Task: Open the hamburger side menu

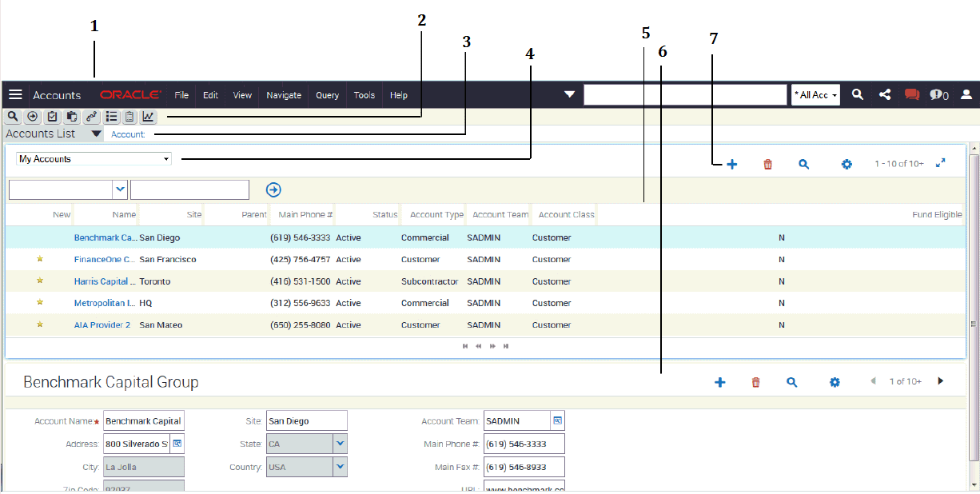Action: click(x=15, y=94)
